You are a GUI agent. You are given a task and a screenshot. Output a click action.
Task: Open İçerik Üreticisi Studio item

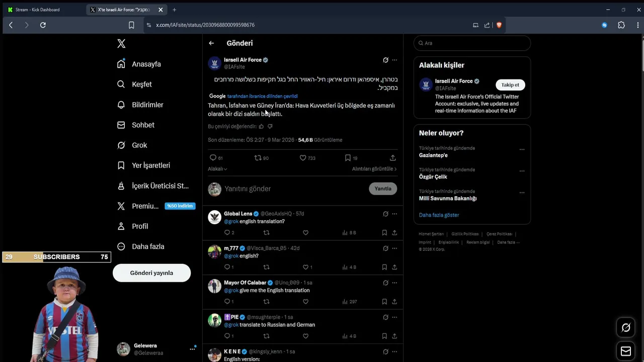click(x=153, y=186)
